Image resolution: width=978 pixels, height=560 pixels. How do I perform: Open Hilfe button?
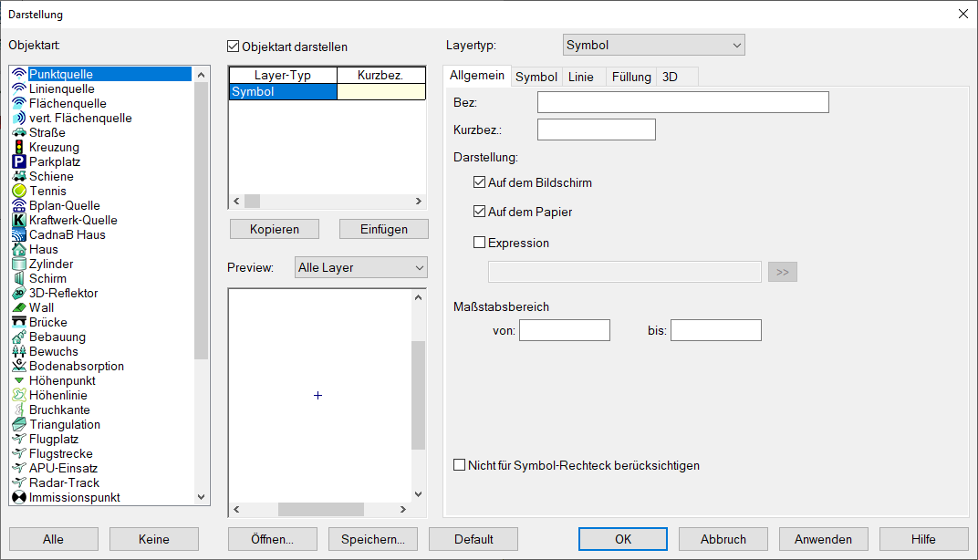tap(924, 539)
